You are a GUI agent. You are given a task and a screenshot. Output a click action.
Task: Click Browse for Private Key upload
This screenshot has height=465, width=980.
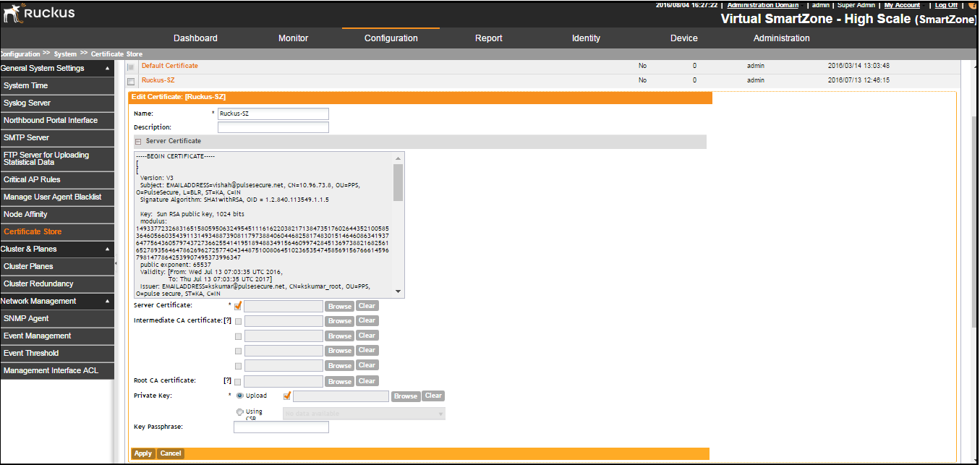[x=406, y=396]
